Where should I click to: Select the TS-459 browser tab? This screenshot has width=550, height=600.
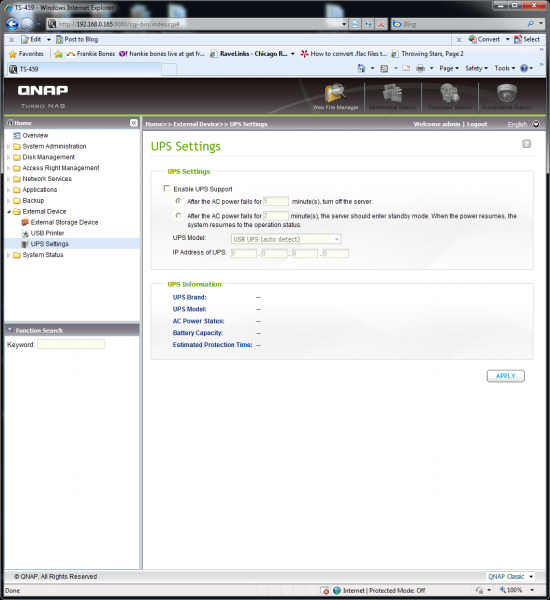point(83,69)
